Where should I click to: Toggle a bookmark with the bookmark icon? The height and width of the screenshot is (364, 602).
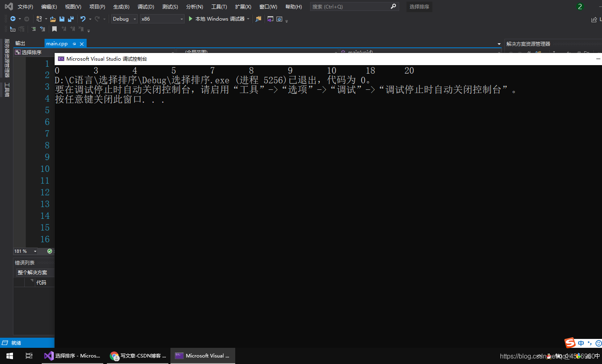55,29
